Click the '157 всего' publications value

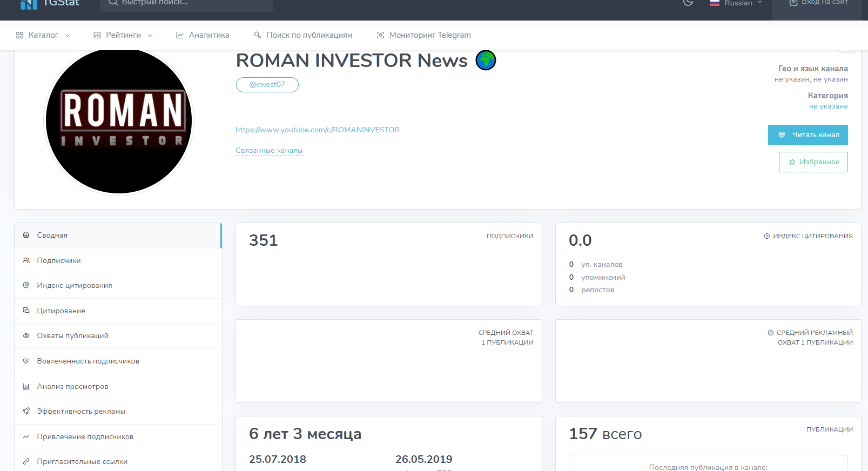click(x=605, y=434)
